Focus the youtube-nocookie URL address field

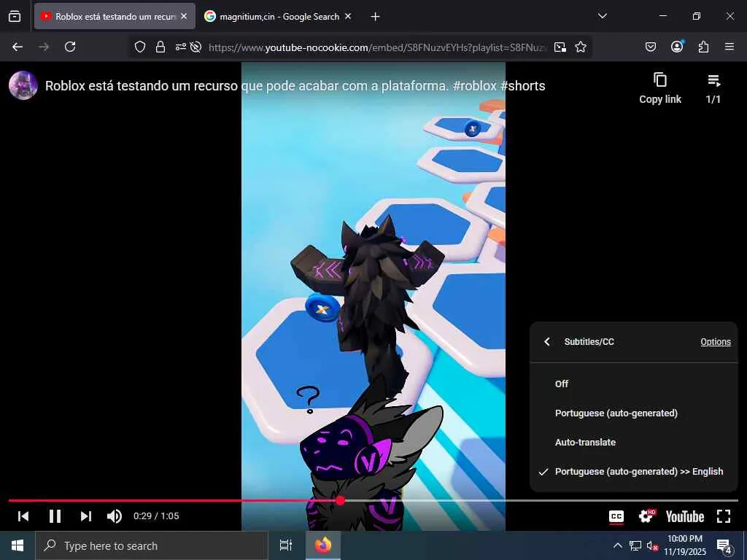[x=377, y=47]
